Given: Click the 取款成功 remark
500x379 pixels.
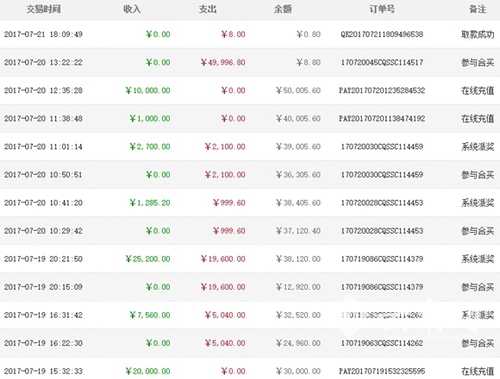Looking at the screenshot, I should coord(478,34).
